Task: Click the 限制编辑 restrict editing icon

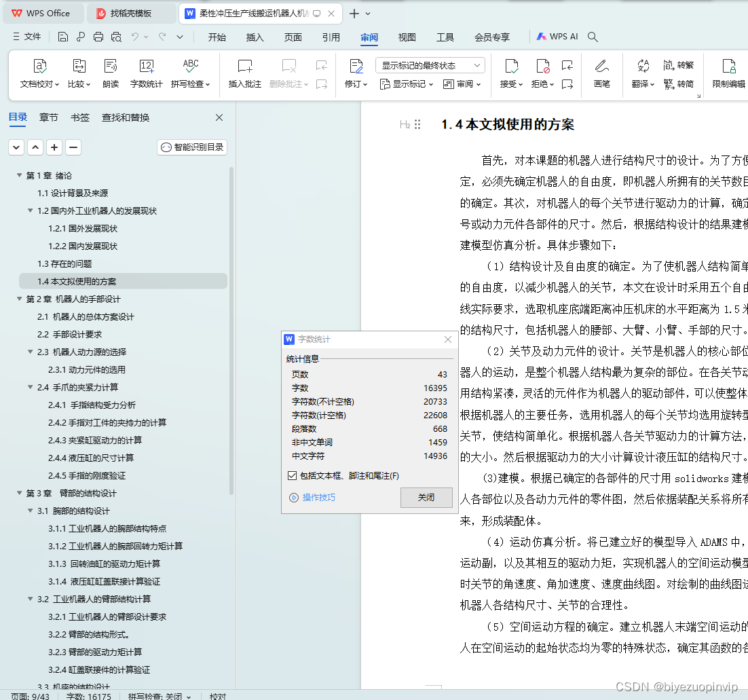Action: pos(728,73)
